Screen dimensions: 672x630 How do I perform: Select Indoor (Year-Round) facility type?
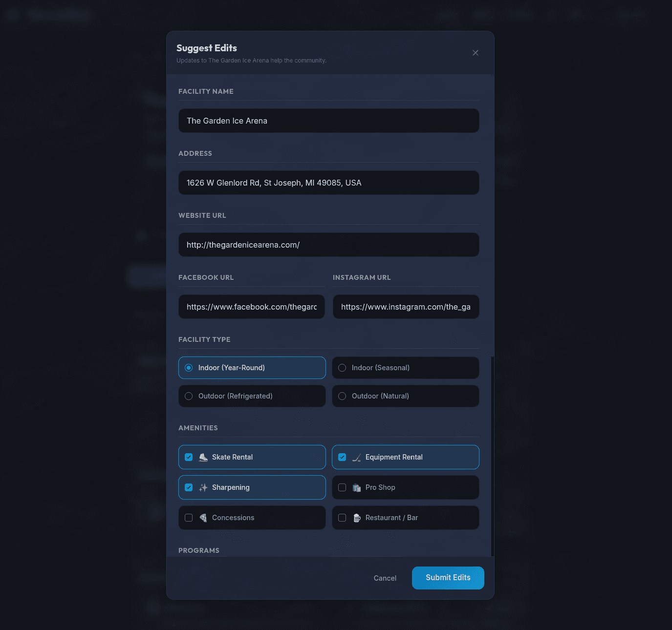click(252, 368)
